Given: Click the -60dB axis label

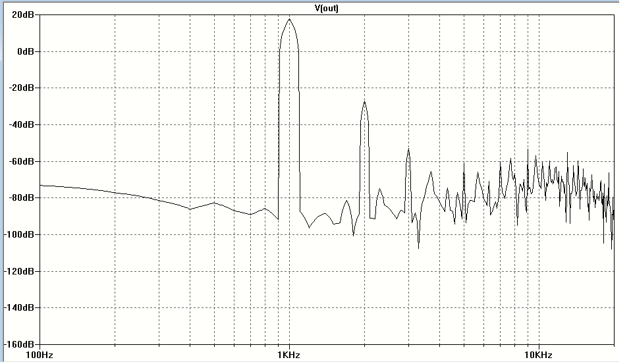Looking at the screenshot, I should click(x=21, y=161).
